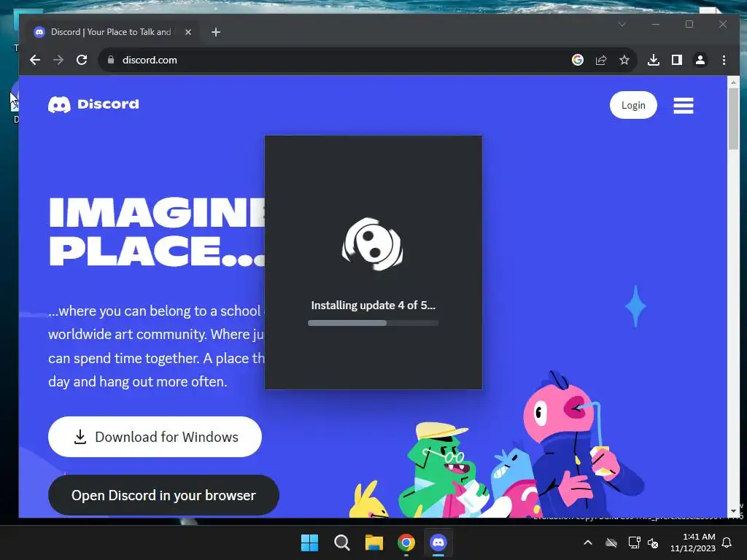This screenshot has height=560, width=747.
Task: Click the scrollbar up arrow
Action: tap(733, 82)
